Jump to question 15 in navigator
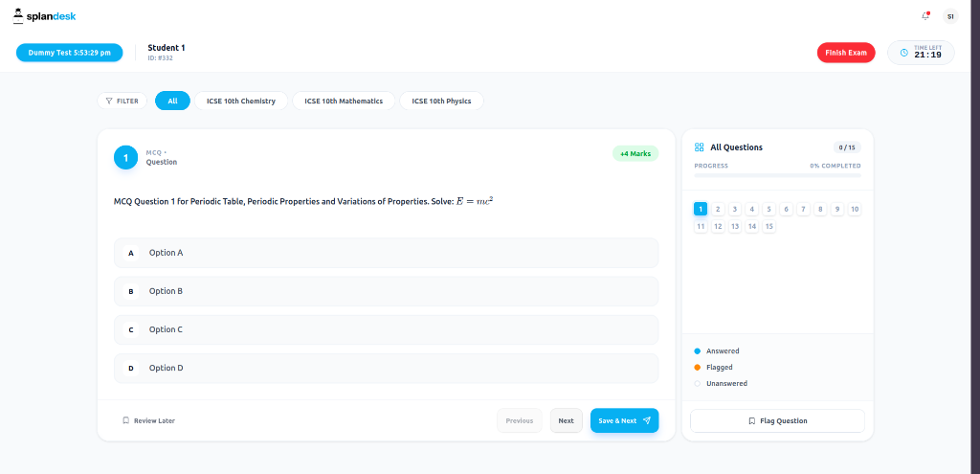 (769, 226)
